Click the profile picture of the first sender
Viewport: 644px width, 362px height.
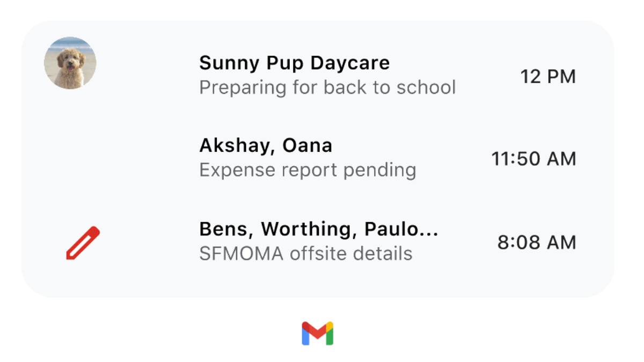click(70, 63)
